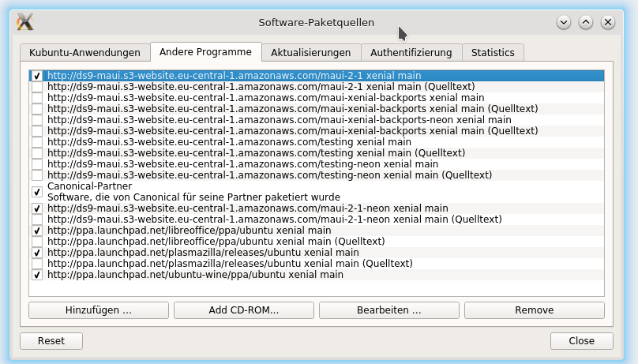Select the plasmazilla releases Quelltext entry

[x=230, y=264]
